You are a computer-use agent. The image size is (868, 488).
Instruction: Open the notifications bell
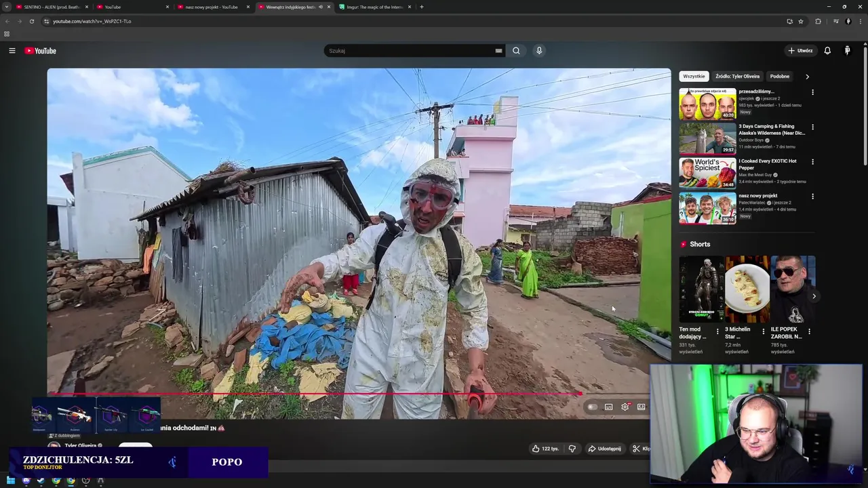coord(827,51)
